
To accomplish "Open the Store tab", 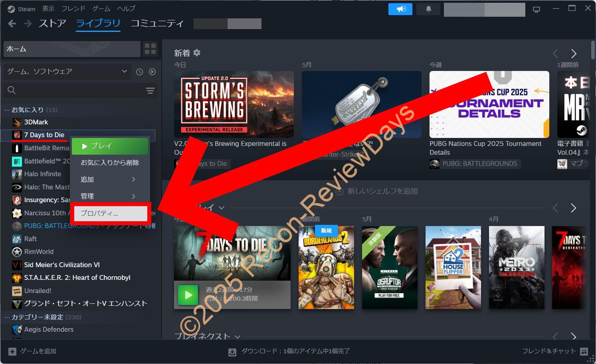I will pos(52,24).
